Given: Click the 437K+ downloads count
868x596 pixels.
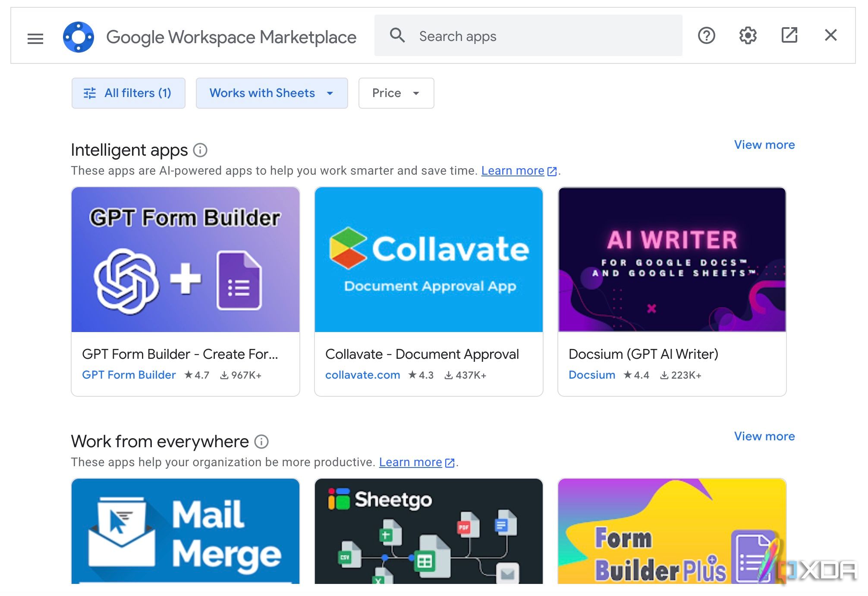Looking at the screenshot, I should pos(465,375).
